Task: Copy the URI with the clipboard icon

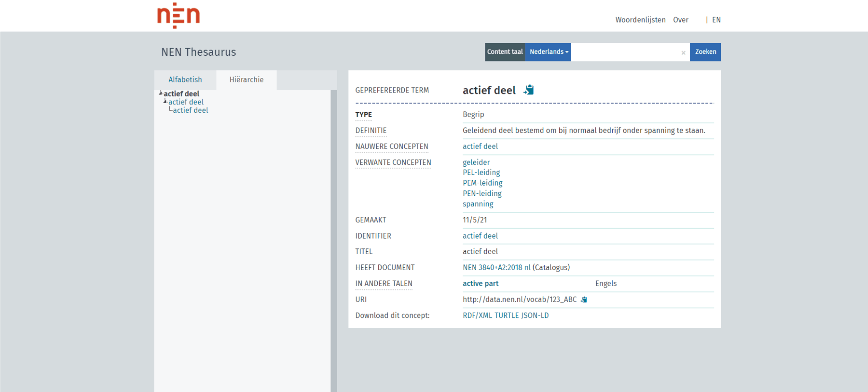Action: pos(584,299)
